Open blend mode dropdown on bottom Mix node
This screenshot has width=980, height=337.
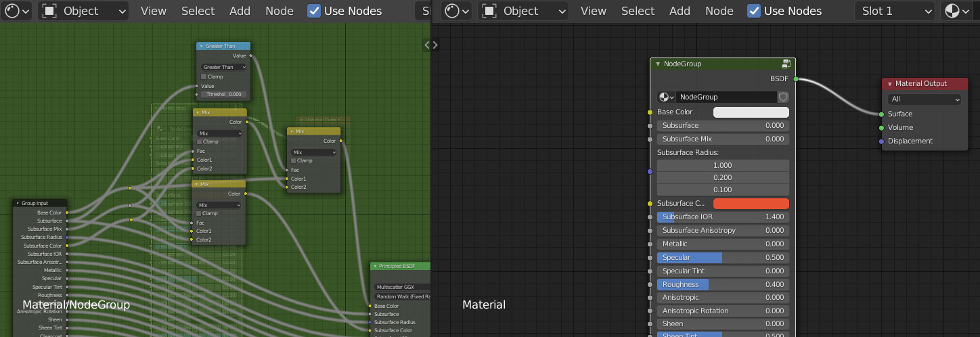pyautogui.click(x=220, y=205)
